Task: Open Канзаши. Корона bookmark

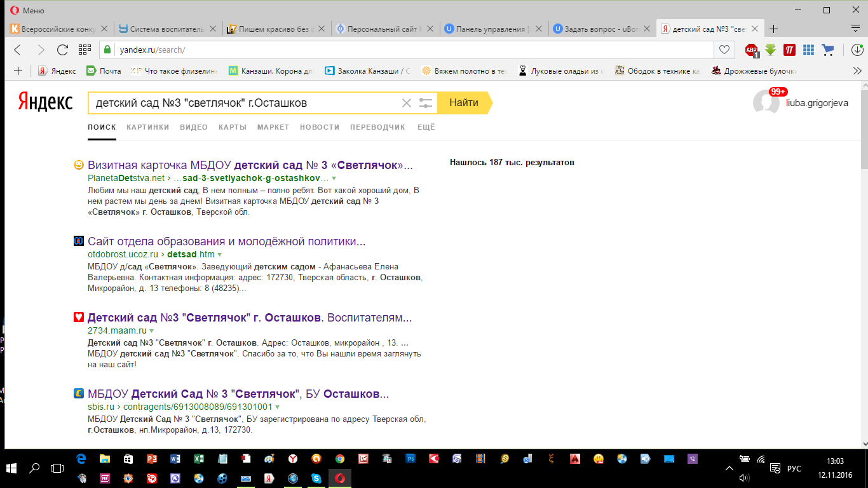Action: pos(271,71)
